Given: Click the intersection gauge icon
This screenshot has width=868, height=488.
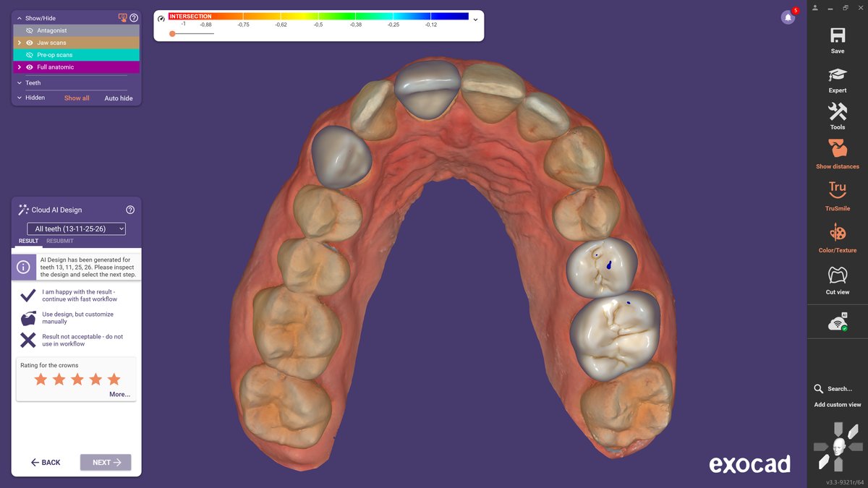Looking at the screenshot, I should click(x=161, y=19).
